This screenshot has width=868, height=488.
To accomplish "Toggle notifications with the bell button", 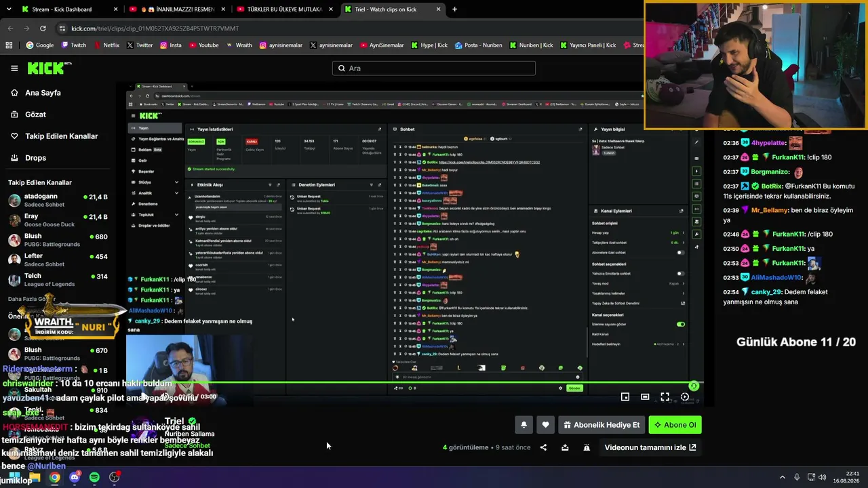I will point(524,425).
